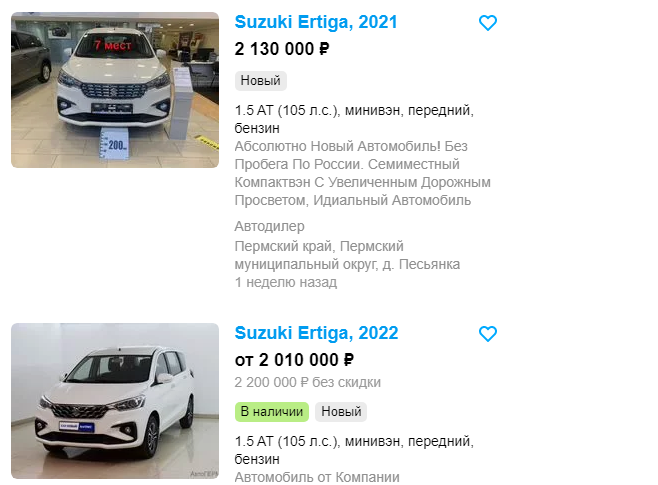The image size is (658, 485).
Task: Select the green В наличии badge
Action: coord(272,412)
